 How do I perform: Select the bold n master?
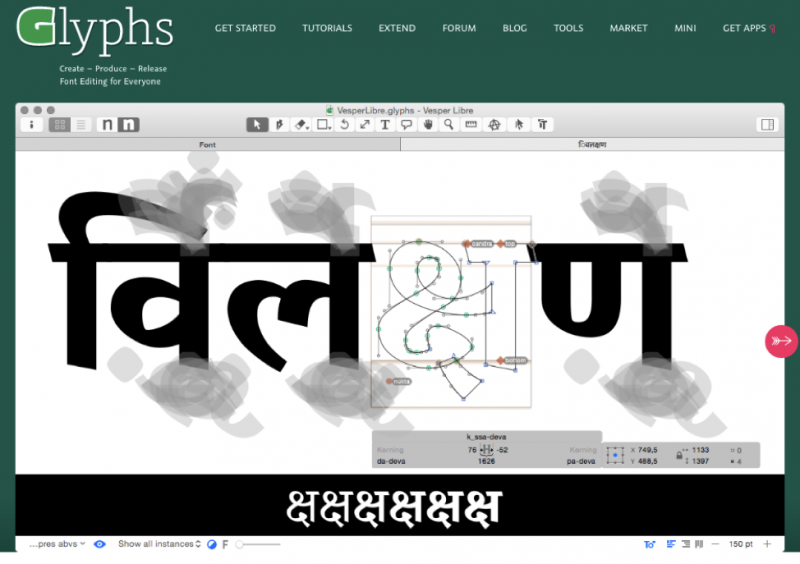(x=129, y=125)
